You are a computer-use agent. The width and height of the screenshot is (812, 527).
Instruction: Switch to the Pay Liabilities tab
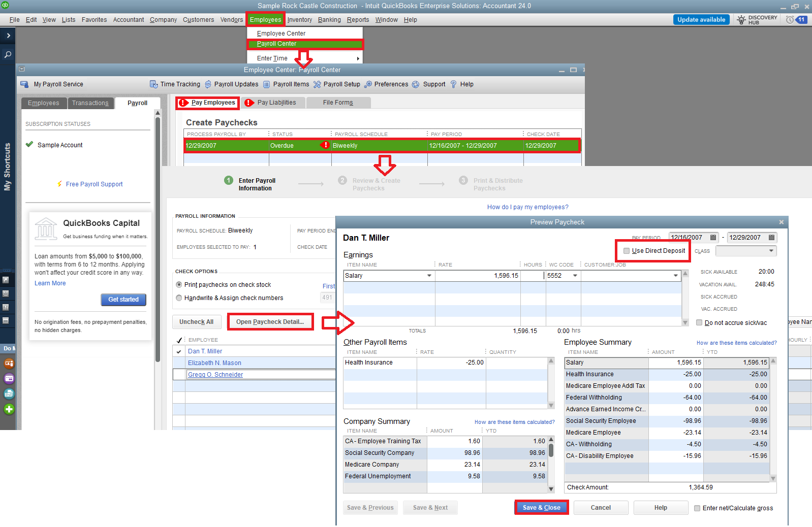(276, 103)
